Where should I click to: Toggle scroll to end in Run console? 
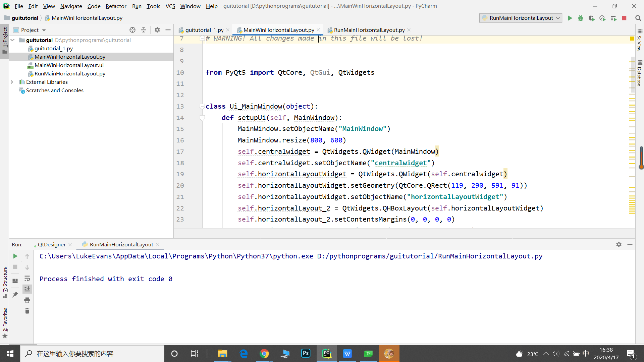pyautogui.click(x=27, y=289)
